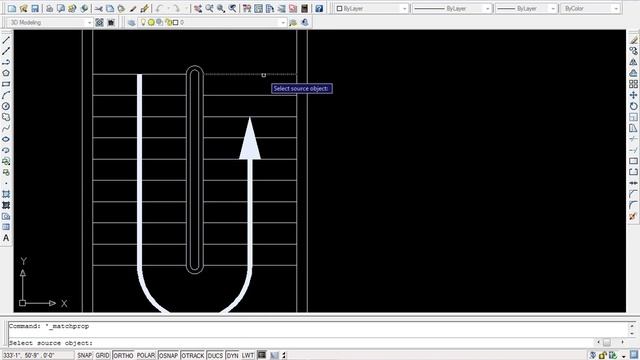640x360 pixels.
Task: Toggle ORTHO mode in status bar
Action: point(123,356)
